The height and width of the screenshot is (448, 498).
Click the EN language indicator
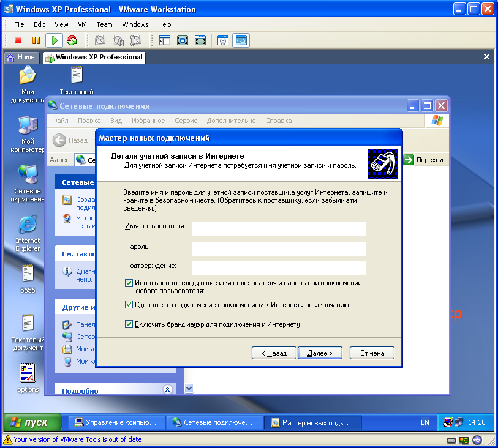coord(424,423)
